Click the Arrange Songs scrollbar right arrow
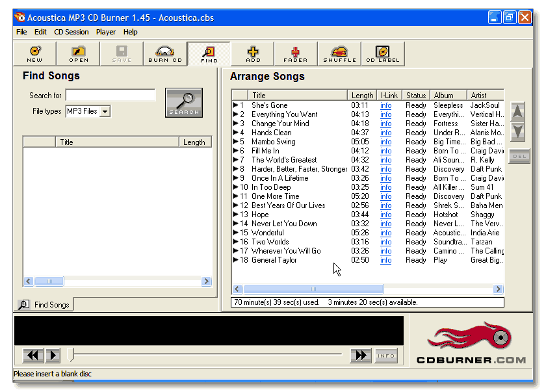 498,289
